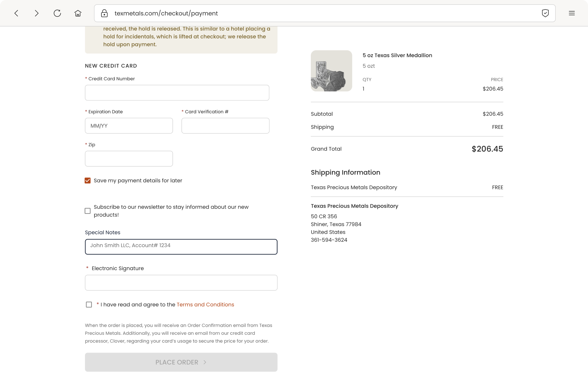Check the newsletter subscription checkbox
The height and width of the screenshot is (387, 588).
pyautogui.click(x=88, y=211)
